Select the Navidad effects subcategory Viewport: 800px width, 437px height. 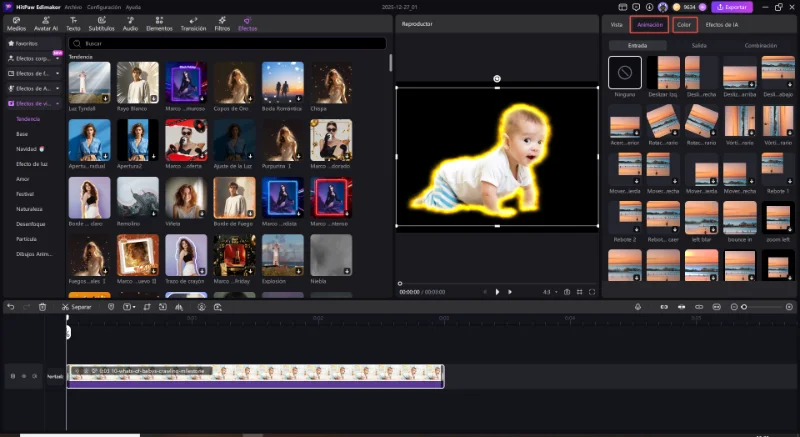(x=30, y=149)
